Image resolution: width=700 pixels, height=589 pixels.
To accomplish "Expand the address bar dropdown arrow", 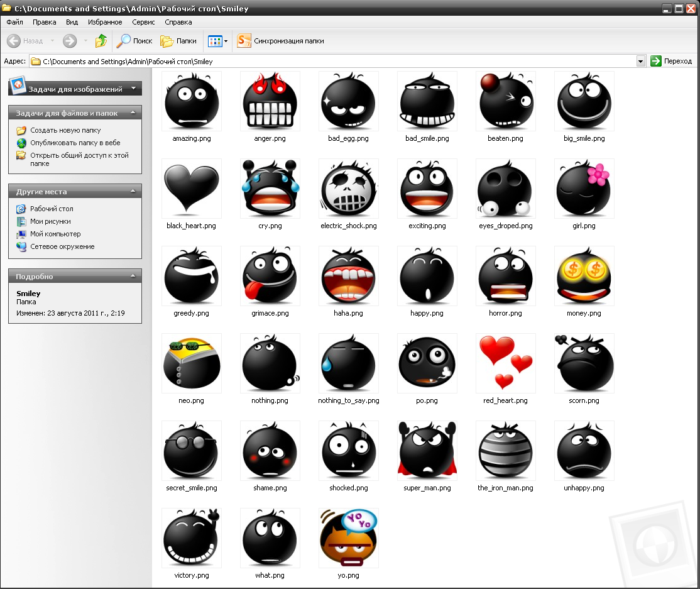I will tap(640, 61).
